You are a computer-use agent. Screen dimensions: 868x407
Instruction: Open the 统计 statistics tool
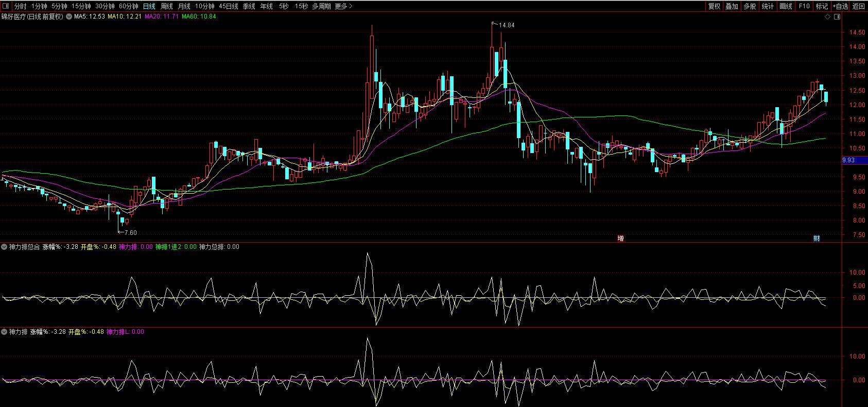[768, 6]
